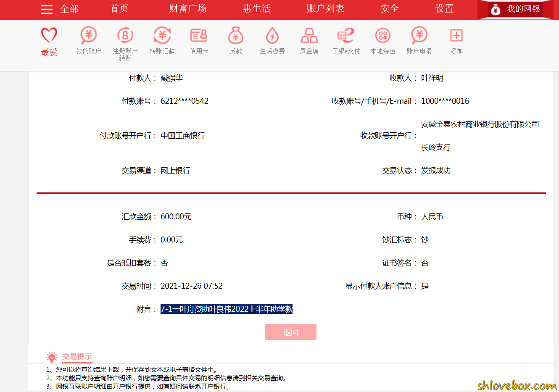
Task: Click the 长岭支行 branch text
Action: [x=436, y=147]
